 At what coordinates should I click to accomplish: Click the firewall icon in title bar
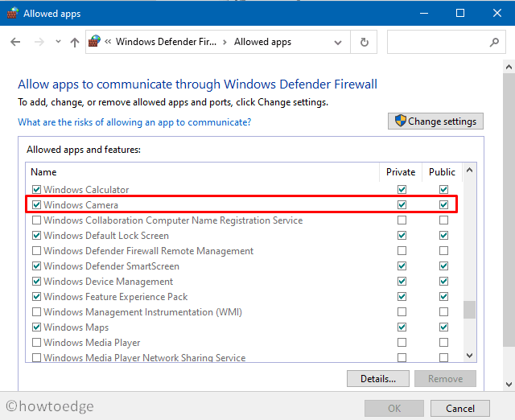point(11,13)
